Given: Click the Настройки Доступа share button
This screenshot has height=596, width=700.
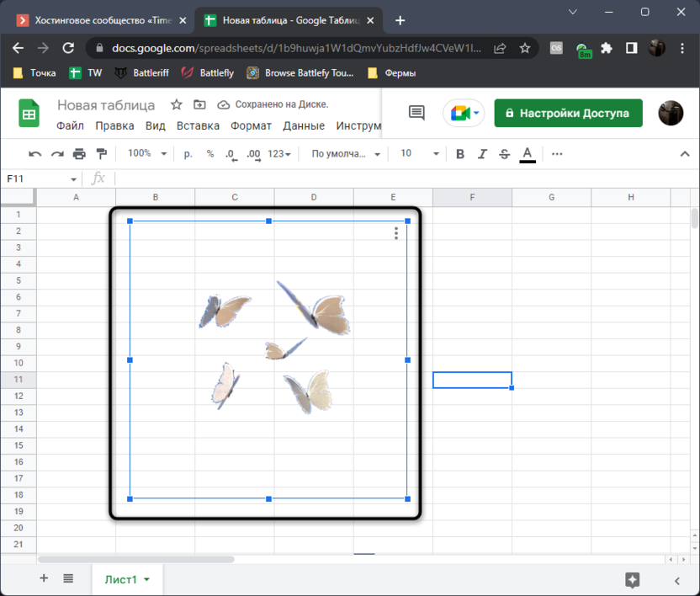Looking at the screenshot, I should tap(568, 113).
